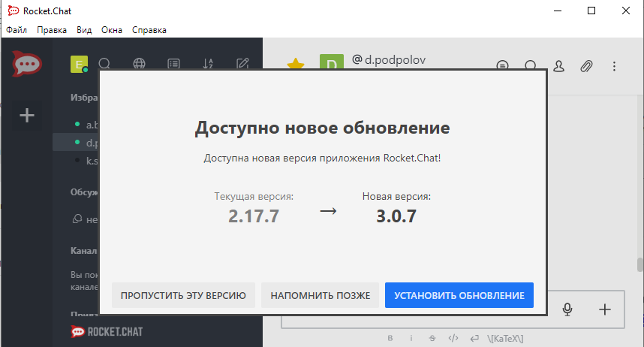Record audio with microphone icon
The height and width of the screenshot is (347, 644).
[567, 309]
